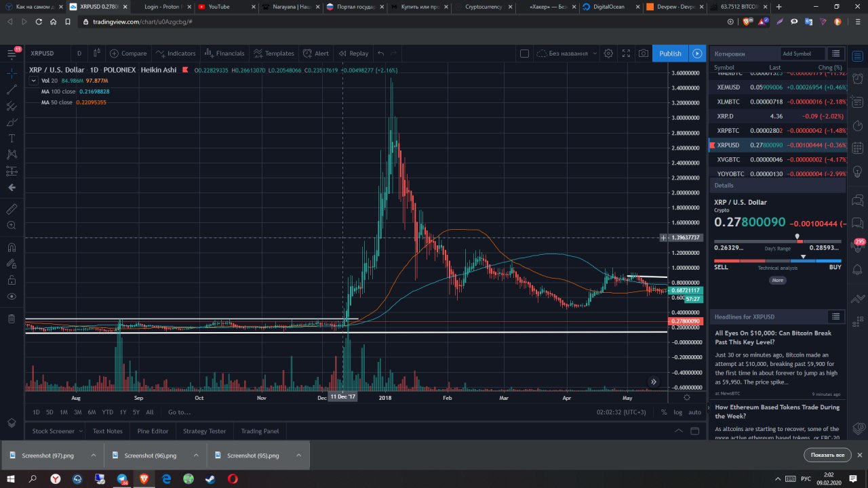Click the undo arrow in chart toolbar
The image size is (868, 488).
click(x=381, y=54)
